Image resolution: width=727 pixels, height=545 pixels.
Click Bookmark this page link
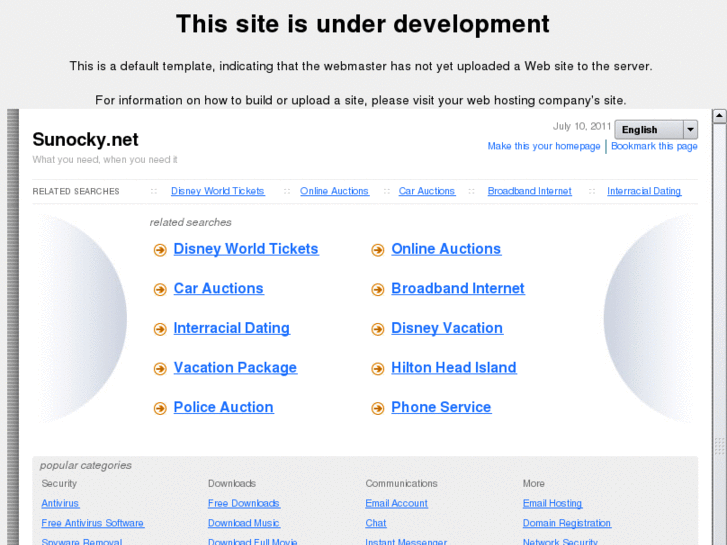tap(654, 146)
